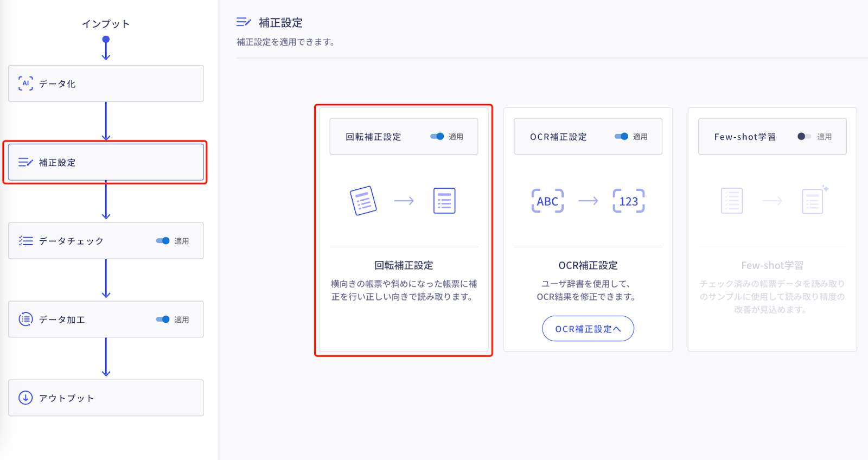Toggle データ加工 apply switch
This screenshot has height=460, width=868.
point(163,320)
